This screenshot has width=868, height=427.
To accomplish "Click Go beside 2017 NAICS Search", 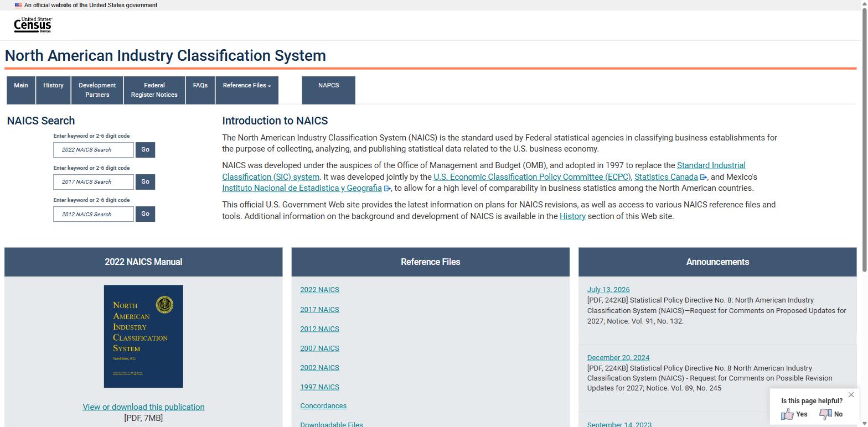I will pyautogui.click(x=145, y=182).
